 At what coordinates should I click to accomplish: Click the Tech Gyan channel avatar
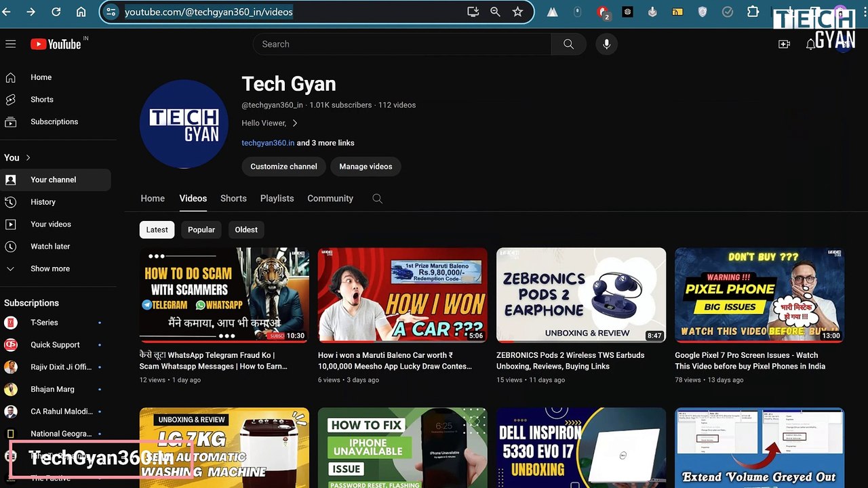coord(184,124)
